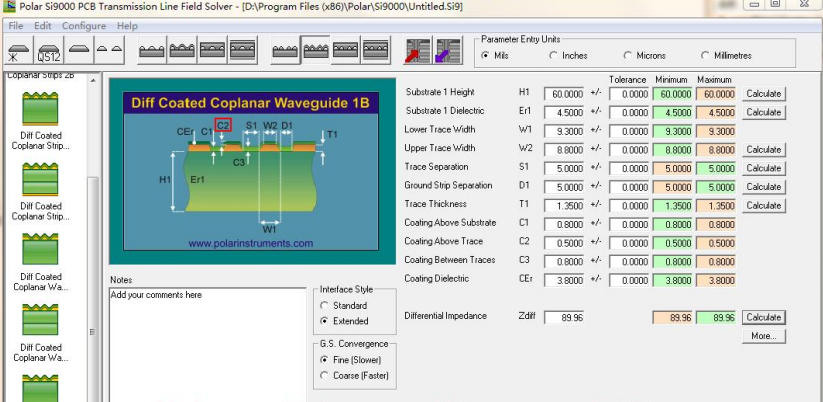
Task: Select the single trace structure toolbar icon
Action: (81, 50)
